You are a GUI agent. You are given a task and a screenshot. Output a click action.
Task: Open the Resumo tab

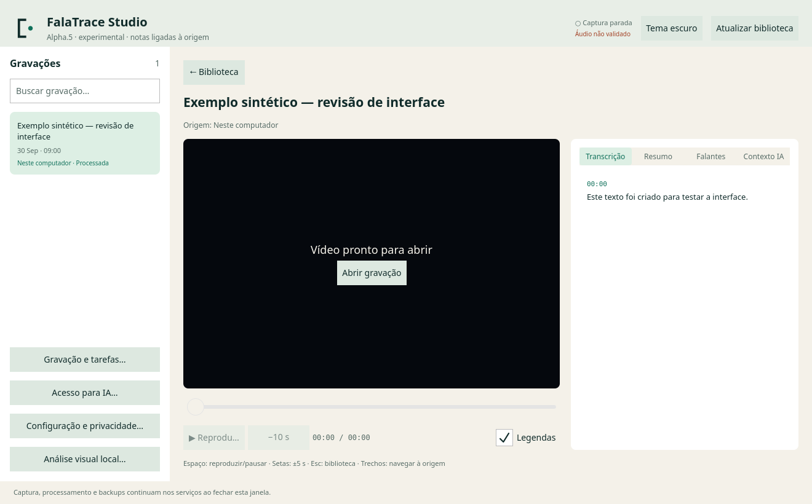tap(658, 157)
